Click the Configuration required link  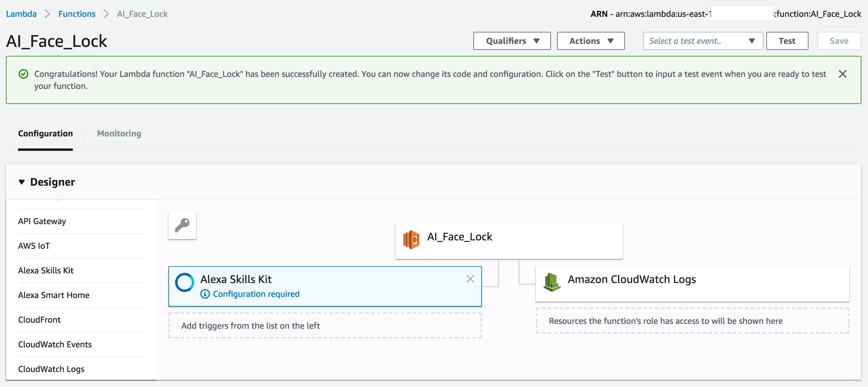click(256, 294)
